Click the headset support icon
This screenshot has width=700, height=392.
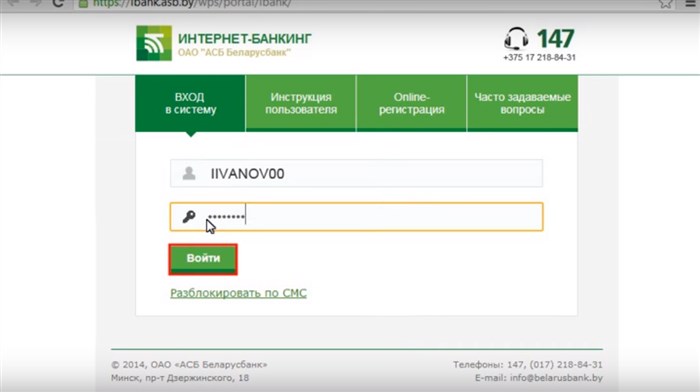pyautogui.click(x=516, y=38)
